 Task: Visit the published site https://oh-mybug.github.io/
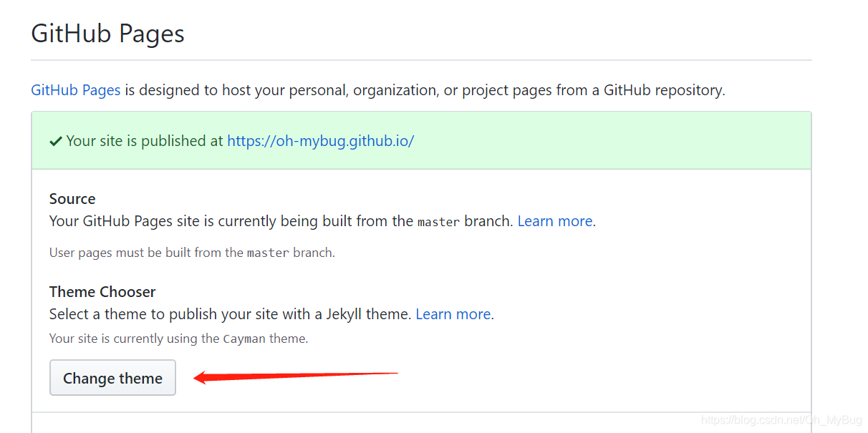point(321,141)
